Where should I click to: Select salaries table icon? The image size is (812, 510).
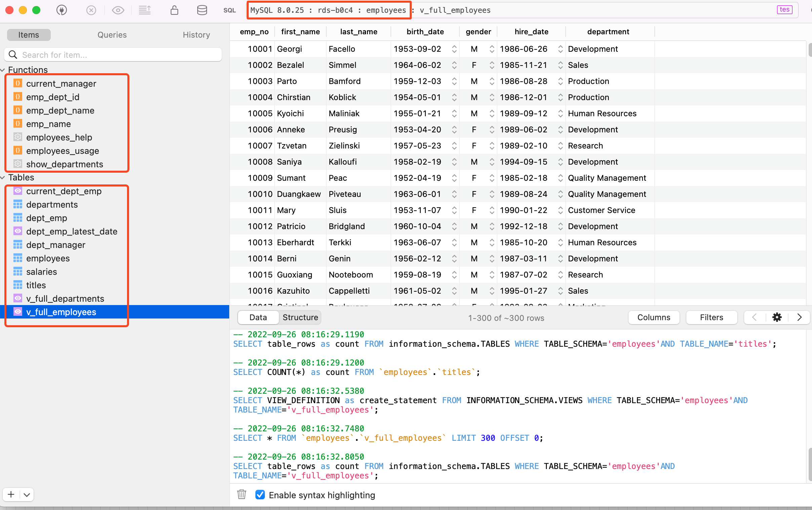[x=17, y=272]
